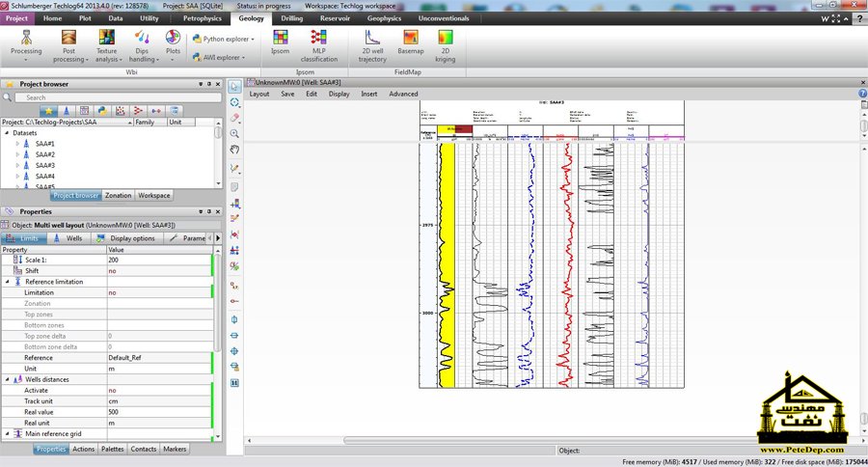Switch to the Petrophysics ribbon tab
The height and width of the screenshot is (467, 868).
(203, 18)
